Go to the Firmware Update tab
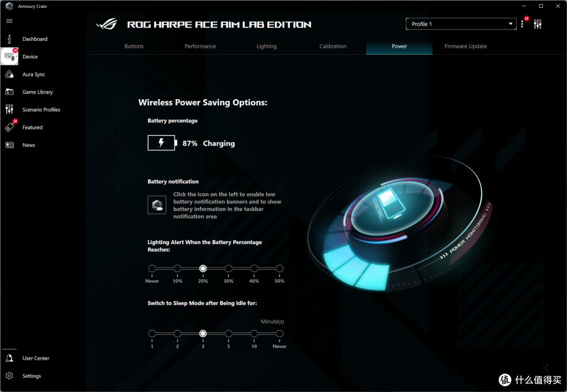Screen dimensions: 567x392 [465, 46]
